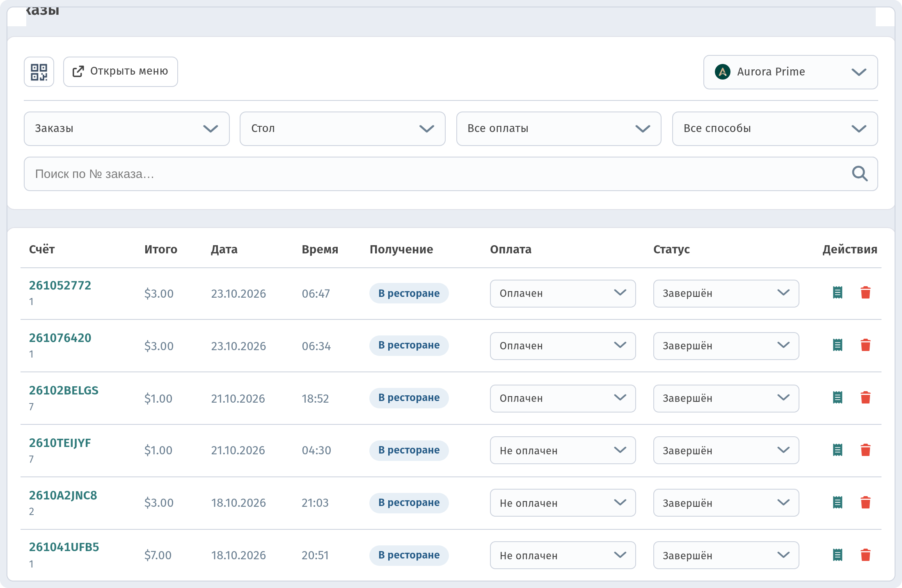Open Завершён dropdown for order 261041UFB5
This screenshot has width=902, height=588.
click(726, 555)
